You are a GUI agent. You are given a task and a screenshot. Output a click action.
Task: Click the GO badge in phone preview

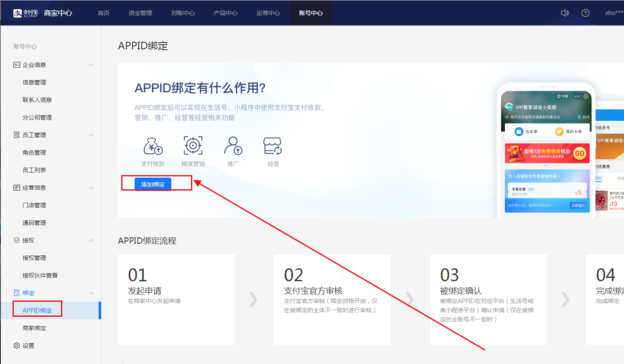click(x=580, y=153)
